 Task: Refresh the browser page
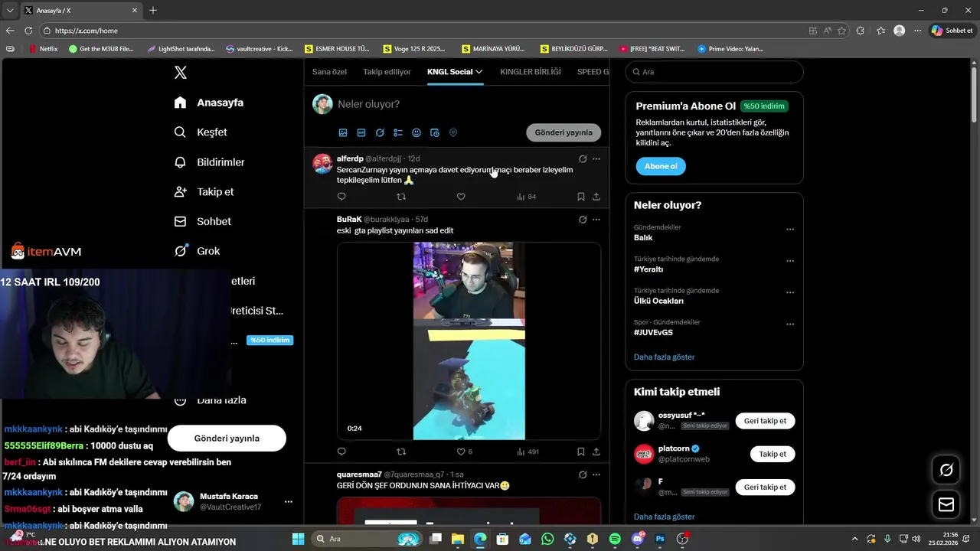(x=28, y=31)
